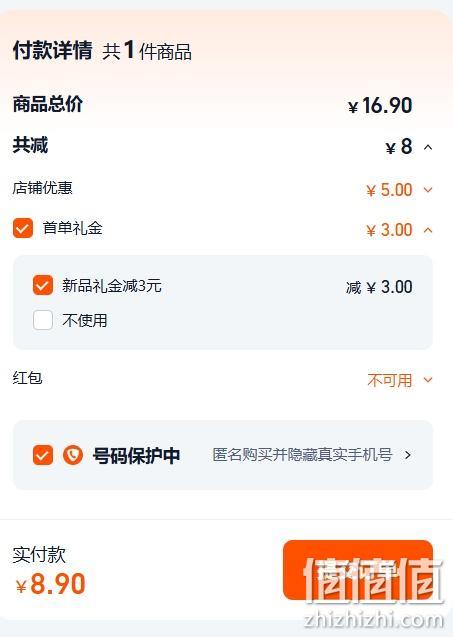
Task: Click the orange phone protection shield icon
Action: (73, 455)
